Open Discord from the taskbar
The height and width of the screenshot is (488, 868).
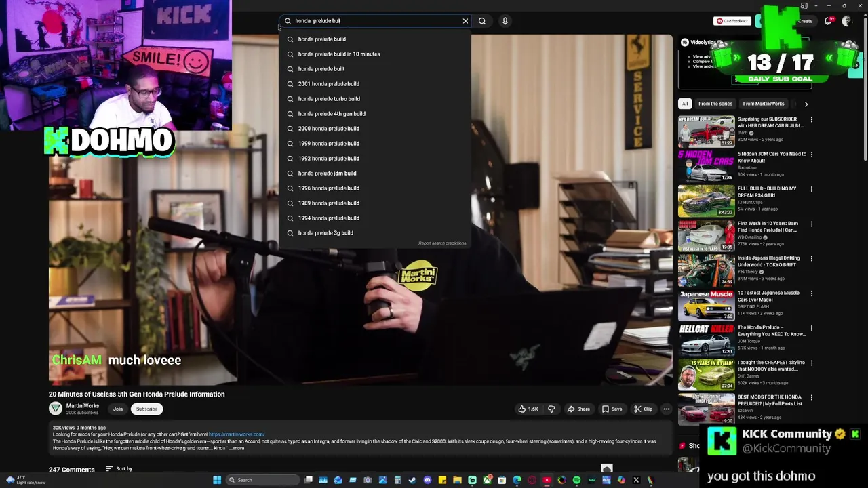427,480
